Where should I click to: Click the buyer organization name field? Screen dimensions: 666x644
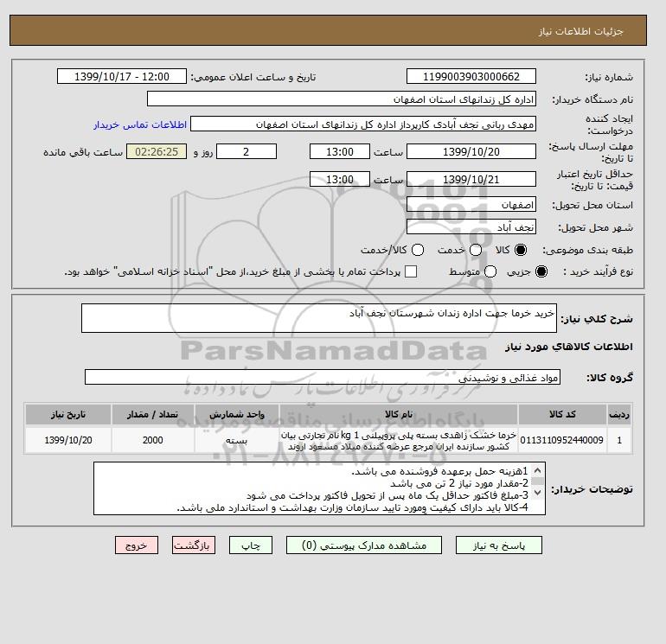[x=342, y=99]
